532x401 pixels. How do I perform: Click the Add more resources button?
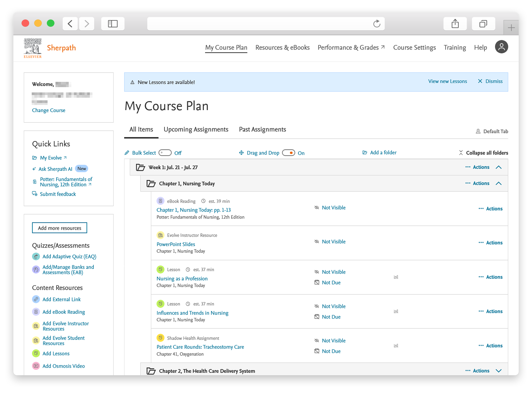tap(59, 228)
